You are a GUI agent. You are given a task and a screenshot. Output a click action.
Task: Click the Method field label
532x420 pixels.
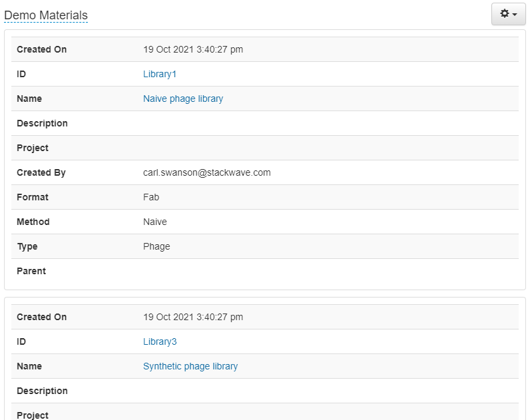pyautogui.click(x=33, y=222)
